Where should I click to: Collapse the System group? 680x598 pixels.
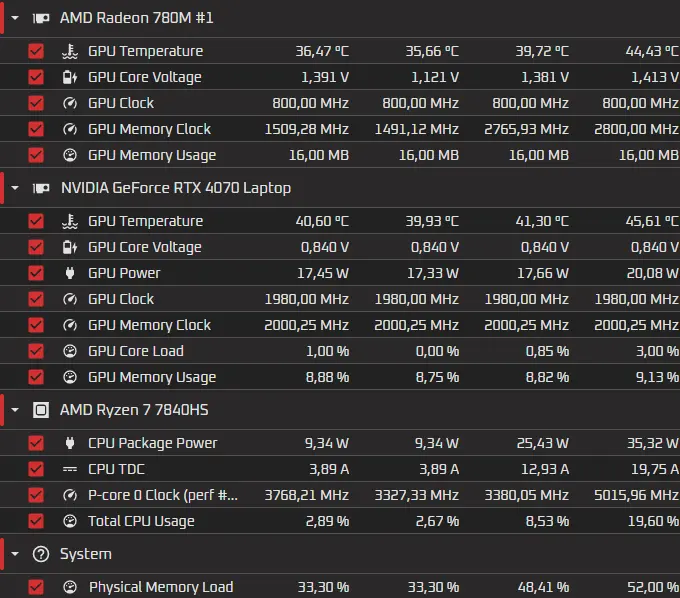click(x=15, y=554)
